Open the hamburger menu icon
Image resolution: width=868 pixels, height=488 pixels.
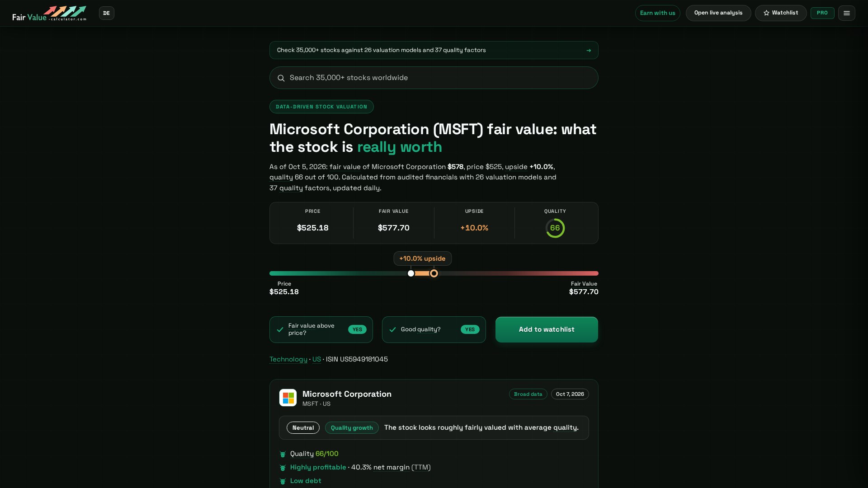pos(846,13)
